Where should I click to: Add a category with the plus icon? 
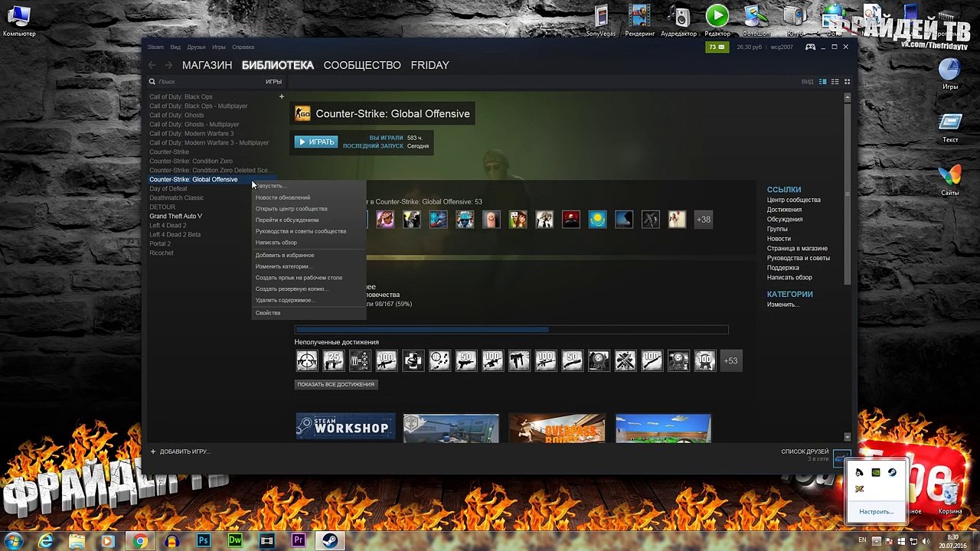click(281, 96)
